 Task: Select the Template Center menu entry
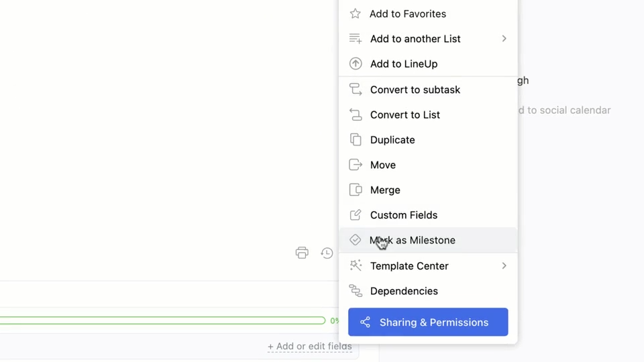click(x=409, y=266)
